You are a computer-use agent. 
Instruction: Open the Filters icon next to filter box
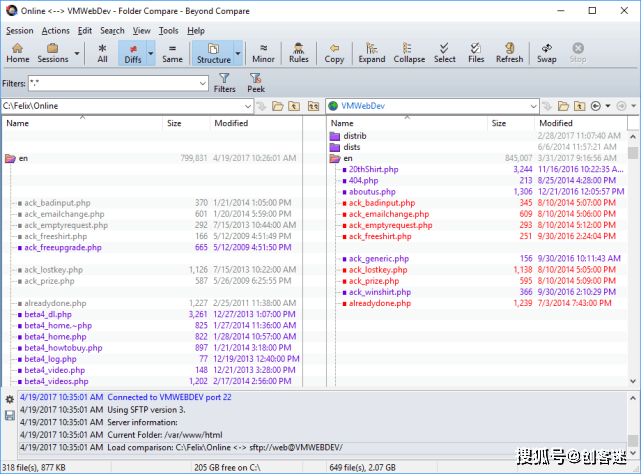[225, 83]
